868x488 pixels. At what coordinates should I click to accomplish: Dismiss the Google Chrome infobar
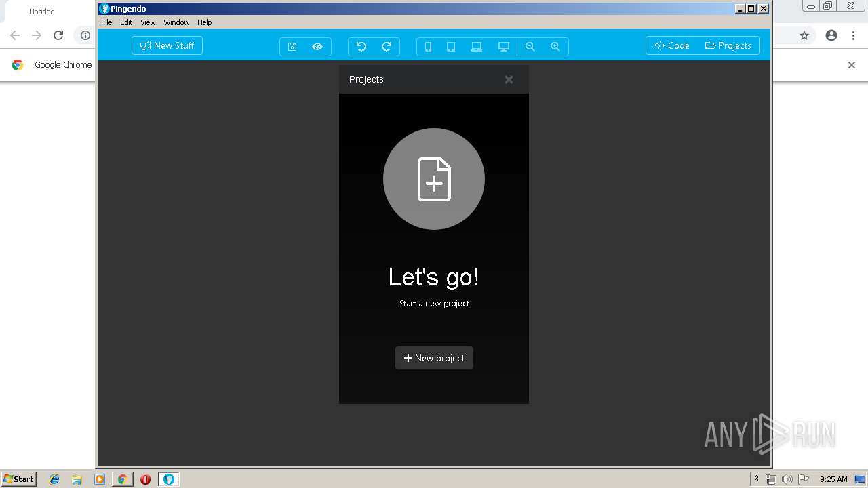tap(852, 65)
